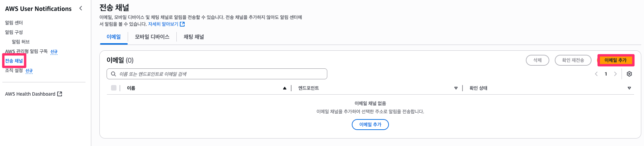The image size is (644, 146).
Task: Sort by 엔드포인트 column arrow
Action: [456, 88]
